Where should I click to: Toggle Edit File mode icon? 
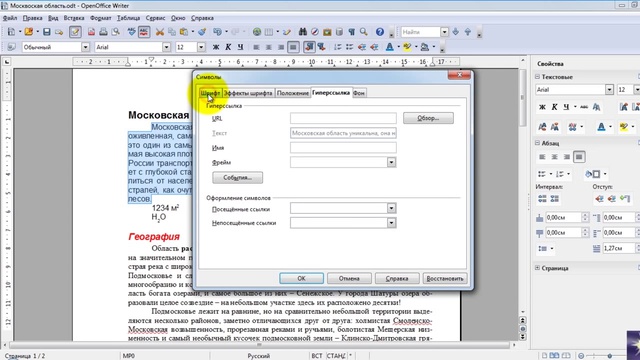tap(75, 32)
